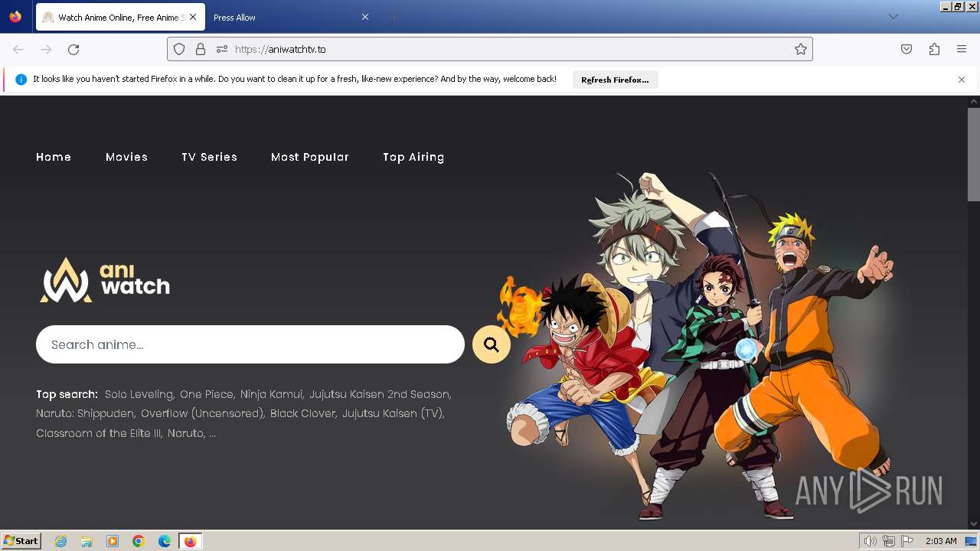Open Naruto: Shippuden top search link
The height and width of the screenshot is (551, 980).
coord(86,413)
